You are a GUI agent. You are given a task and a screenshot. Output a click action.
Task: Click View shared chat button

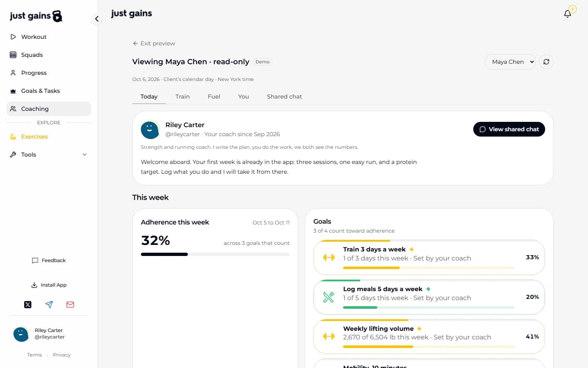(509, 129)
